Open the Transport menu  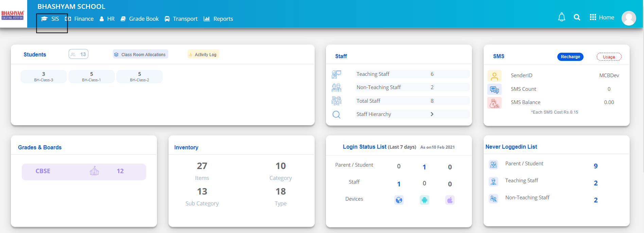(x=181, y=19)
